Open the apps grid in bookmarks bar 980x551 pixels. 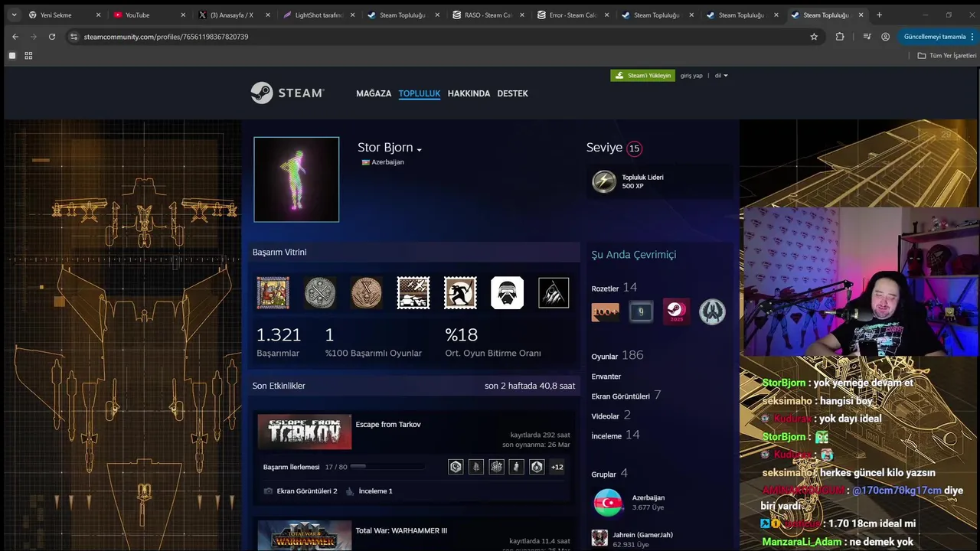28,56
